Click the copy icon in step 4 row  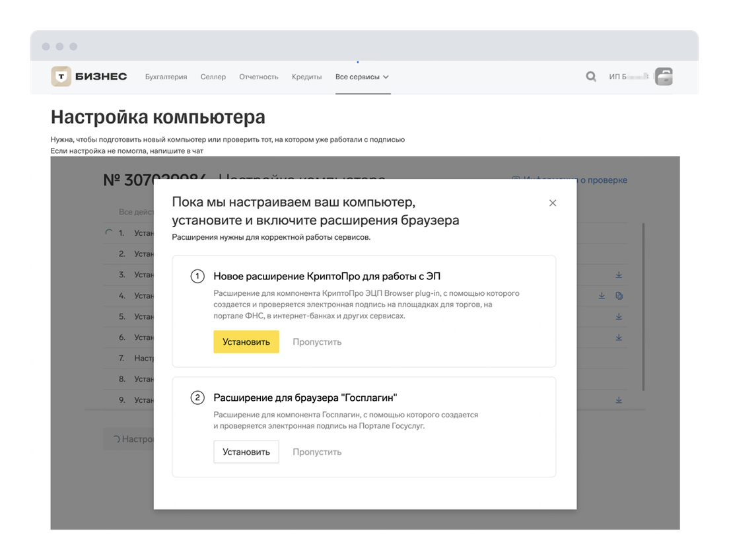[619, 296]
